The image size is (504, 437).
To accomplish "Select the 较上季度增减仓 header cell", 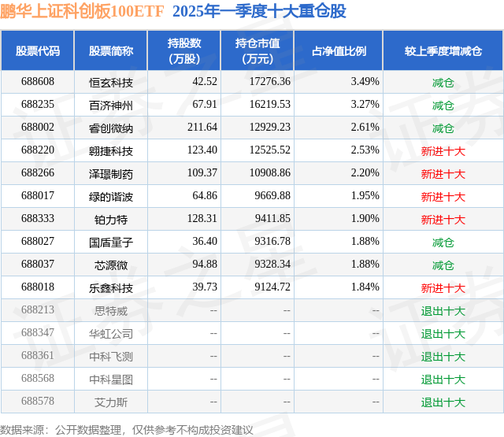I will (443, 50).
